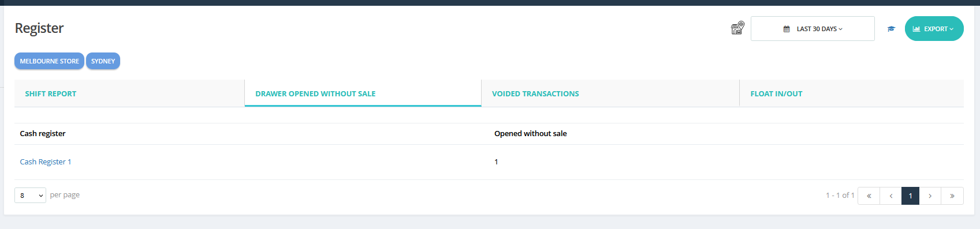Select page 1 in pagination

pyautogui.click(x=910, y=196)
